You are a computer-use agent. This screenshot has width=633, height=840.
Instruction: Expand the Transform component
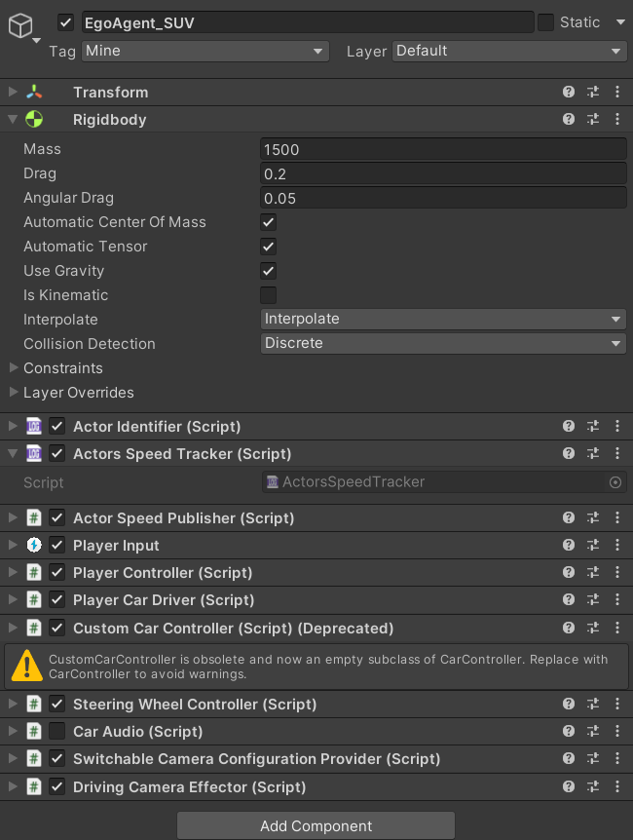point(13,92)
